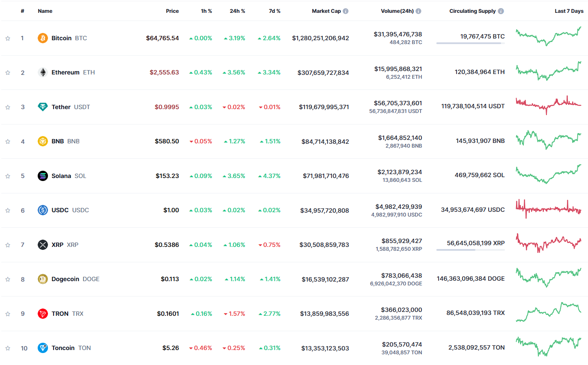Sort by Volume(24h) column header

(397, 11)
